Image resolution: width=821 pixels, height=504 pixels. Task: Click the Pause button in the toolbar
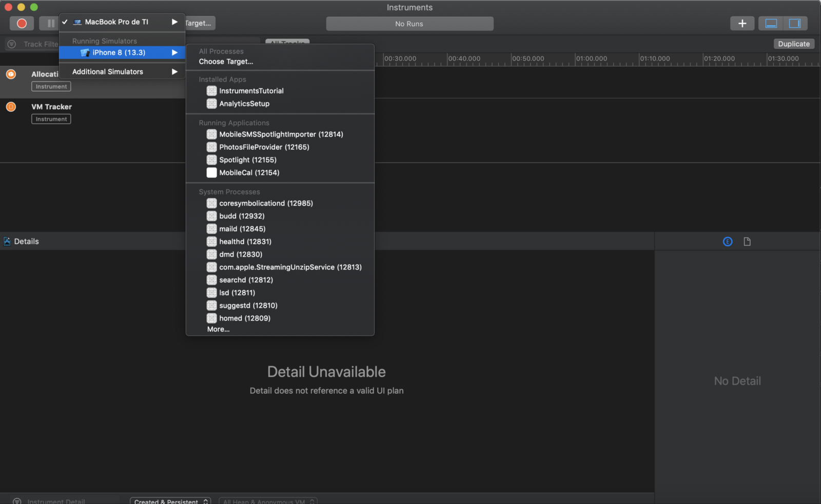(x=50, y=23)
